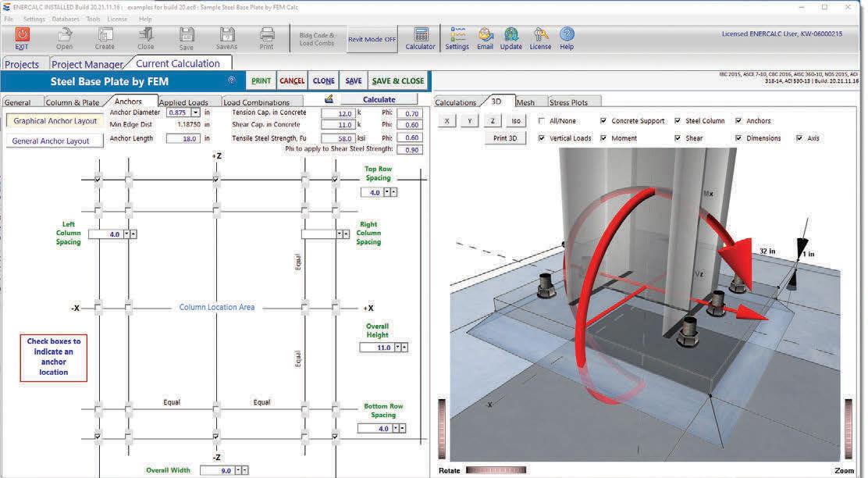Image resolution: width=868 pixels, height=478 pixels.
Task: Open Top Row Spacing dropdown arrow
Action: (387, 192)
